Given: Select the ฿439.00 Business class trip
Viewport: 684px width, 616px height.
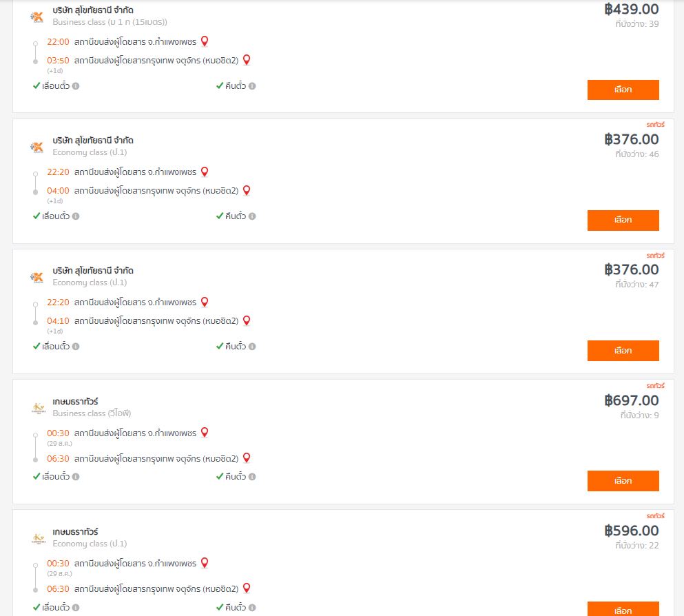Looking at the screenshot, I should tap(623, 90).
